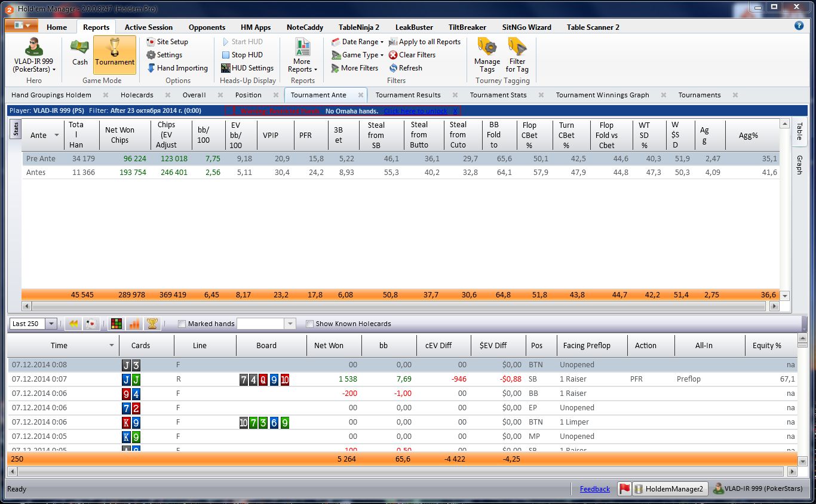
Task: Click the HoldemManager2 database button
Action: coord(670,489)
